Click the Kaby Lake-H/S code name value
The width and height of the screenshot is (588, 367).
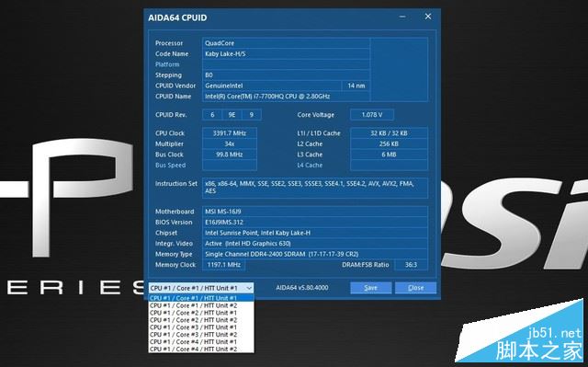coord(286,53)
